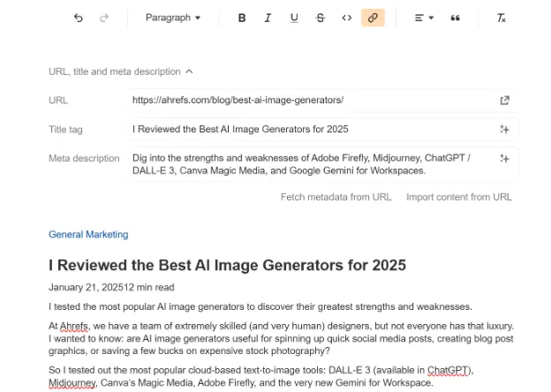Click the 'Title tag' label
The image size is (551, 392).
coord(65,130)
